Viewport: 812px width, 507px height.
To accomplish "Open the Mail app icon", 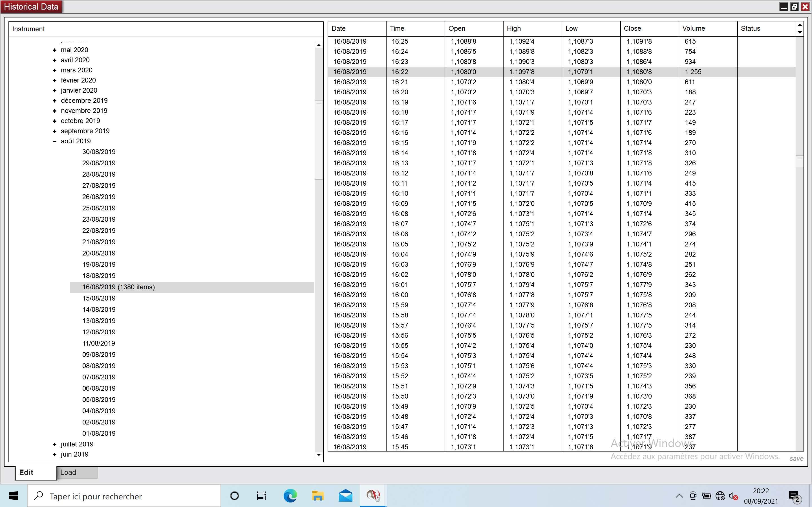I will click(x=345, y=496).
